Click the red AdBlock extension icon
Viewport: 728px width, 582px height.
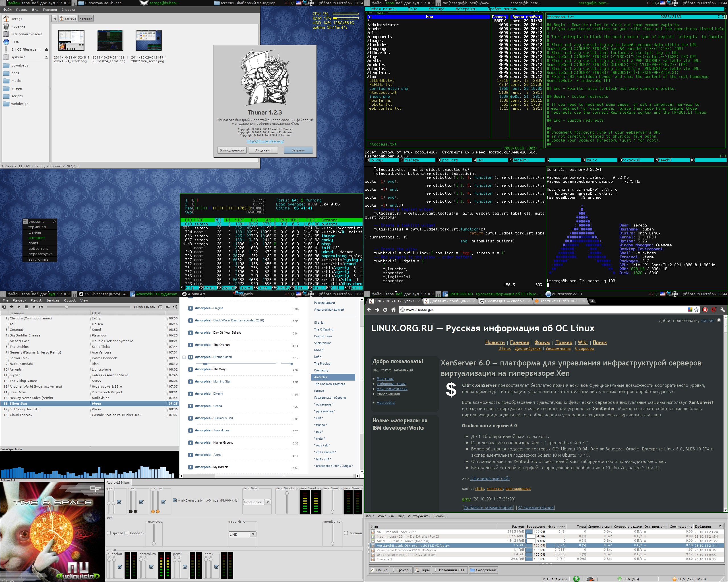(x=705, y=309)
